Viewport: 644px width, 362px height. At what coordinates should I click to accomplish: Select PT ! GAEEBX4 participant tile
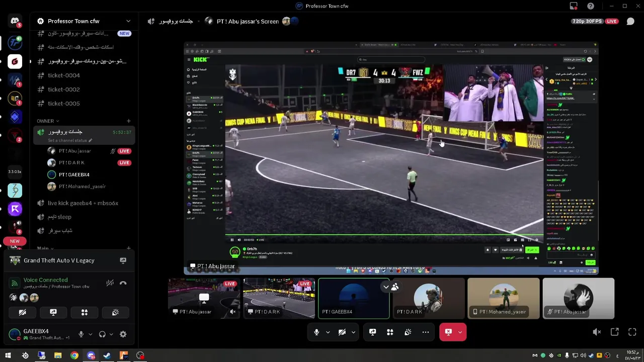(354, 298)
